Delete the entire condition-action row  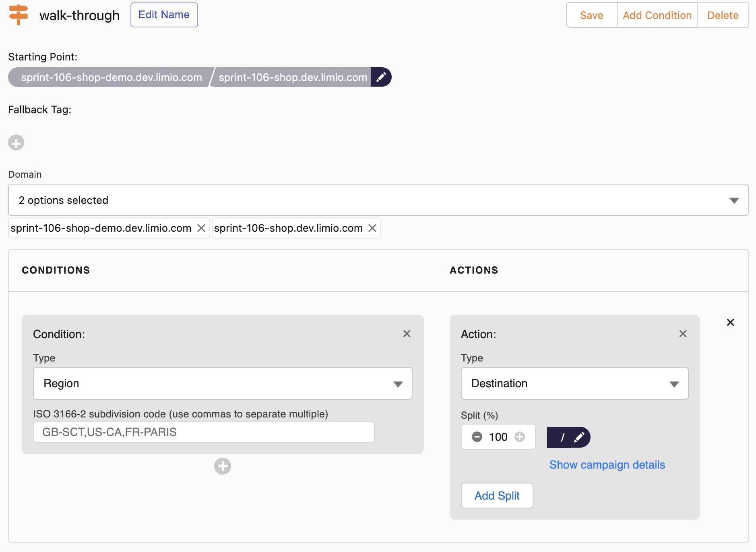tap(730, 322)
